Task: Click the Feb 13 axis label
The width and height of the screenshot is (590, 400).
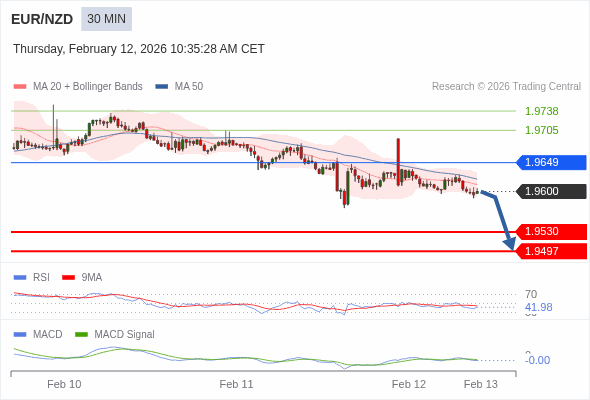Action: [481, 384]
